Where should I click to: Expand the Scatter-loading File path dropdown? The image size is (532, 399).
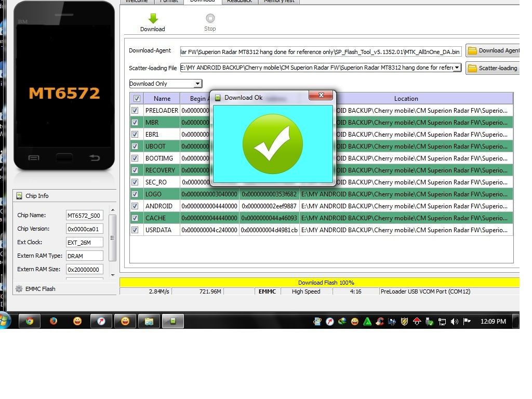pos(457,68)
